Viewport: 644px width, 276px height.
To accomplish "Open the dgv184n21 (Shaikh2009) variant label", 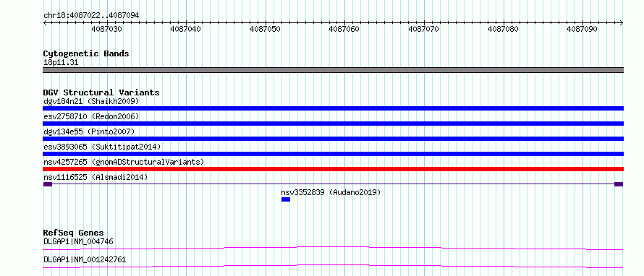I will 91,101.
